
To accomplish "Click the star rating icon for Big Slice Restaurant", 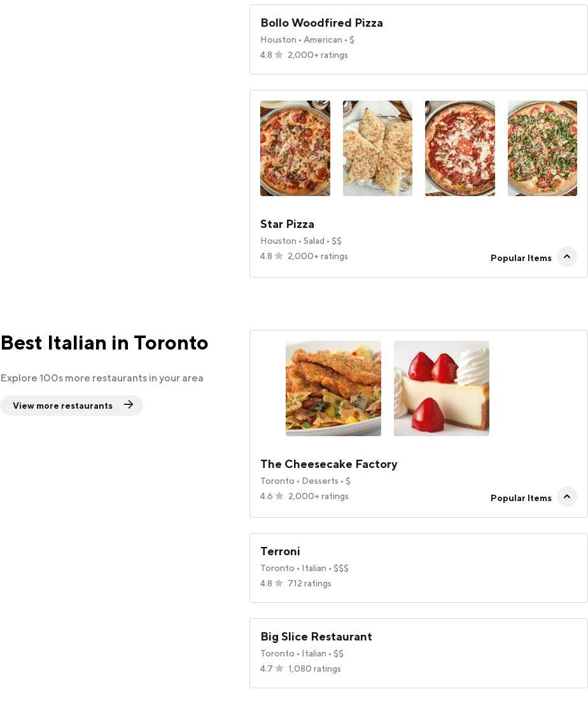I will pos(279,669).
